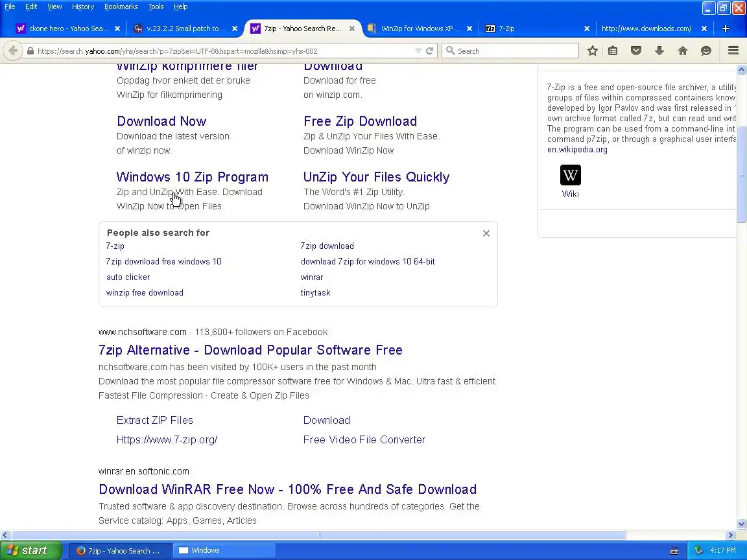The image size is (747, 560).
Task: Close the downloads.com tab
Action: (x=704, y=29)
